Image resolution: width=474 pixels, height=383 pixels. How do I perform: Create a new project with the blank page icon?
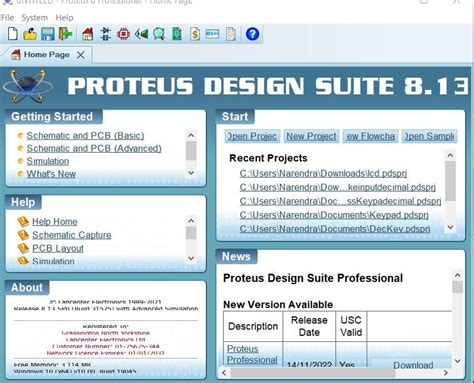click(13, 34)
